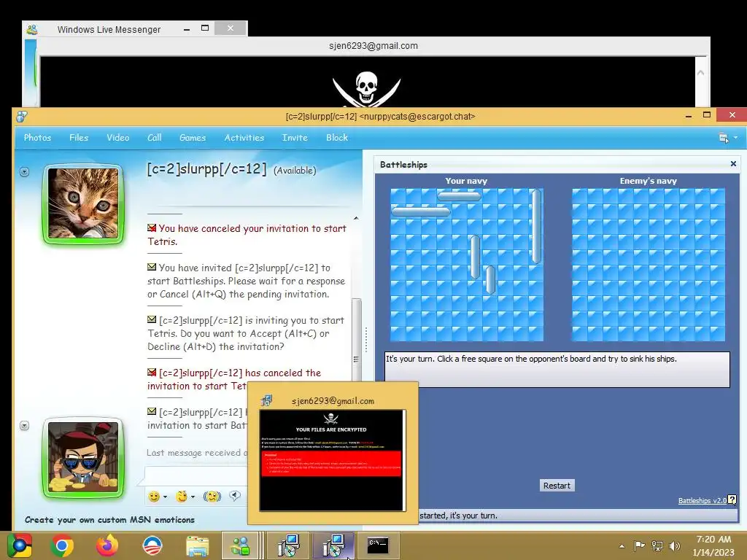This screenshot has width=747, height=560.
Task: Expand the dropdown arrow beside the toolbar menu icon
Action: [x=735, y=137]
